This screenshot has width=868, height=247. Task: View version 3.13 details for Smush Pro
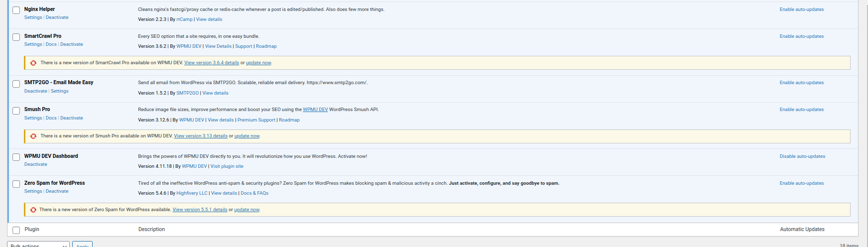tap(200, 136)
